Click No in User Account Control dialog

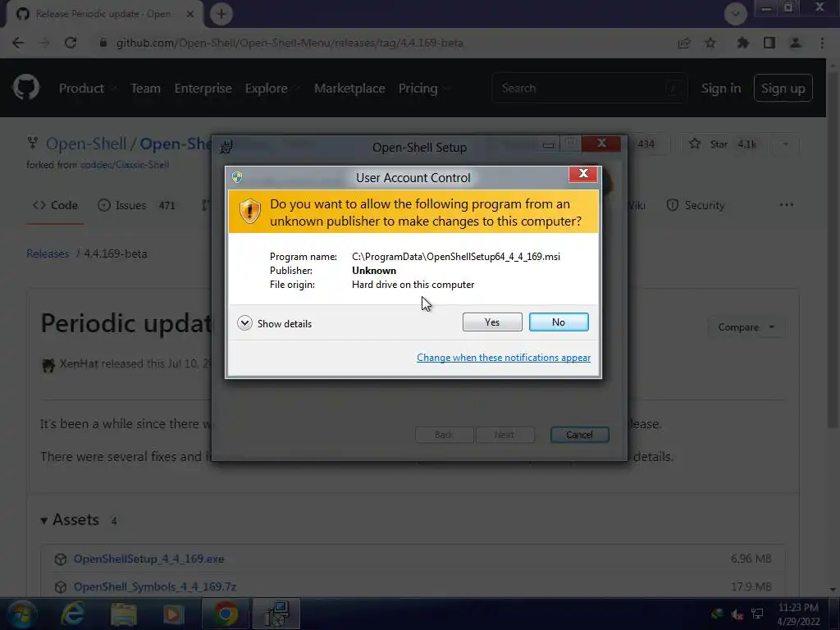coord(558,322)
